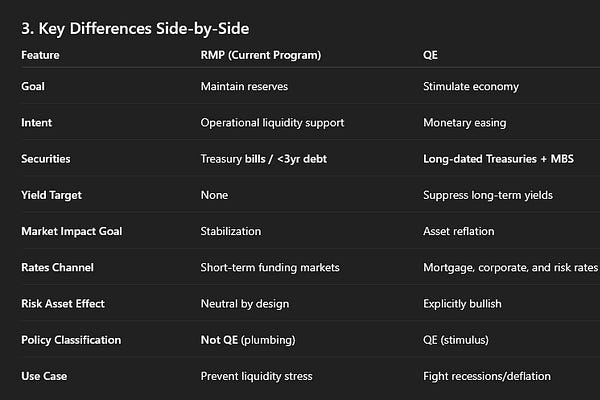
Task: Select the "Stimulate economy" cell
Action: pyautogui.click(x=471, y=87)
